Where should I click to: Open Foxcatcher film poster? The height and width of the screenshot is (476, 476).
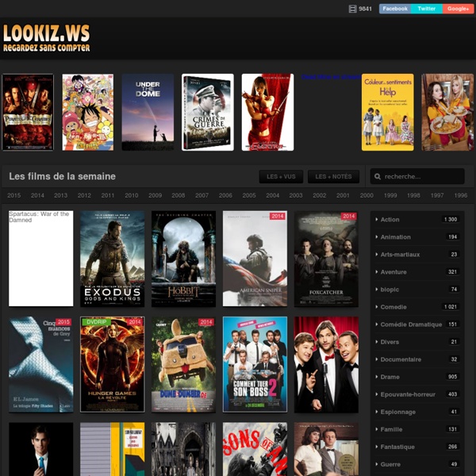point(326,259)
